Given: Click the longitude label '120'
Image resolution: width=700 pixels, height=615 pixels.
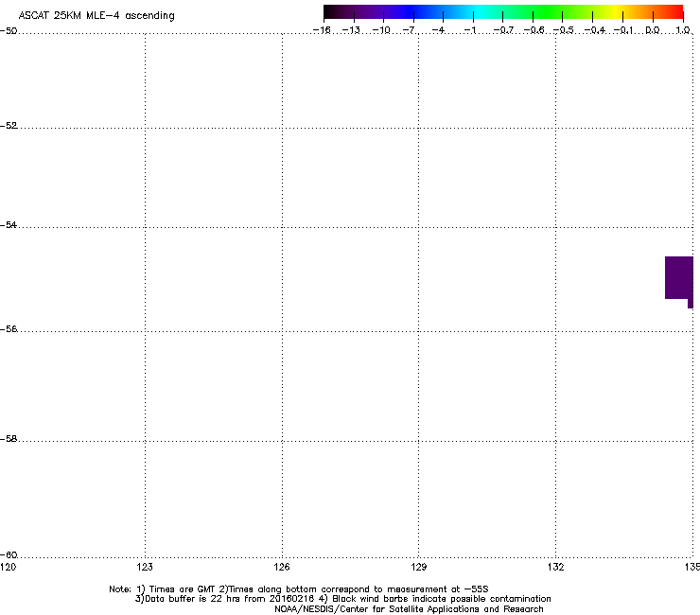Looking at the screenshot, I should pyautogui.click(x=8, y=567).
